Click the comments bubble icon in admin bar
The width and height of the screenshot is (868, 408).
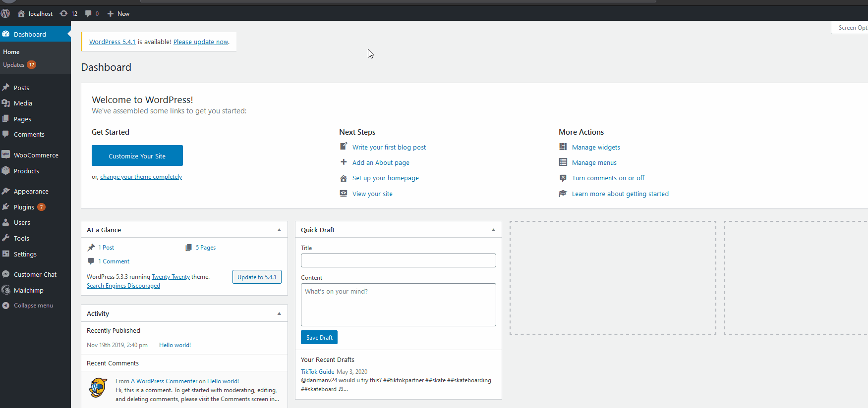(88, 13)
